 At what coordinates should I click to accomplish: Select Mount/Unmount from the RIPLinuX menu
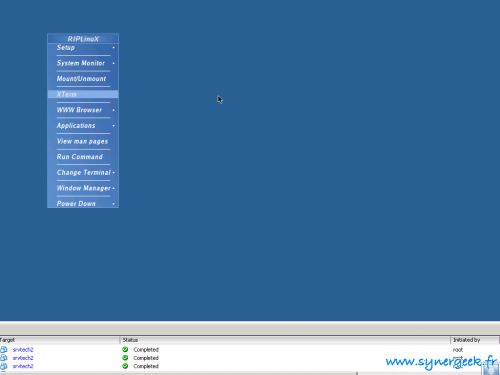click(83, 79)
